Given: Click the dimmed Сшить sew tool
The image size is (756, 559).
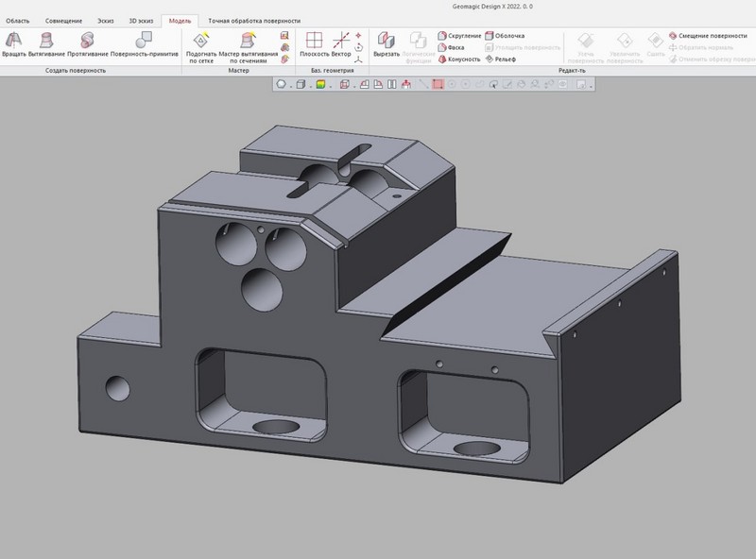Looking at the screenshot, I should 656,44.
